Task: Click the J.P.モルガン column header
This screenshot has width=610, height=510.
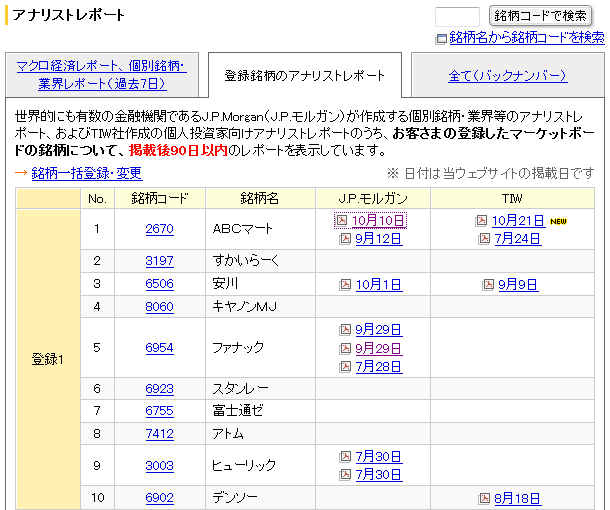Action: 373,198
